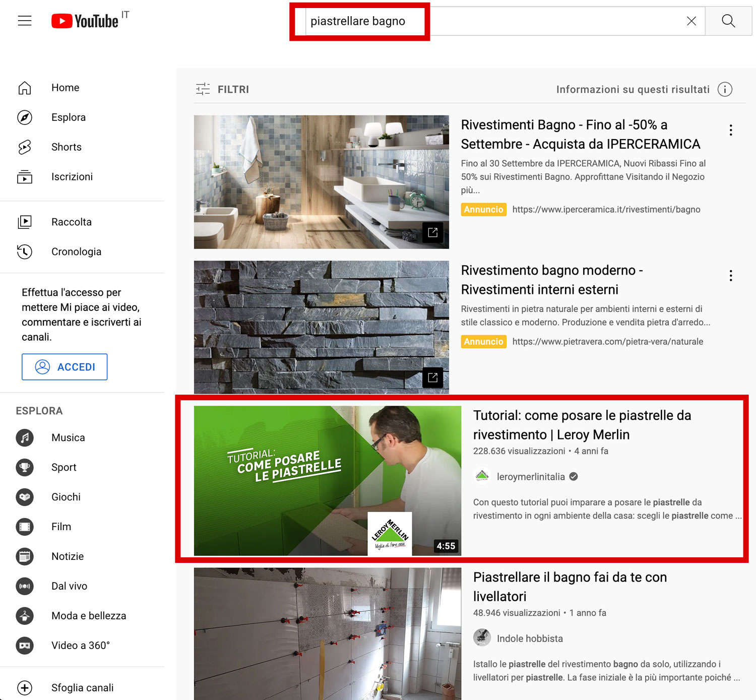
Task: Open the Shorts icon
Action: pyautogui.click(x=25, y=147)
